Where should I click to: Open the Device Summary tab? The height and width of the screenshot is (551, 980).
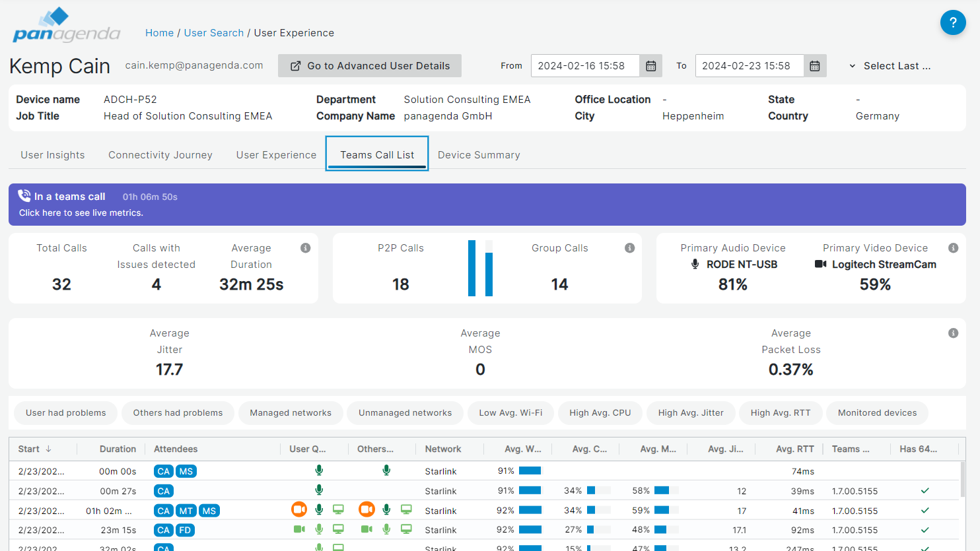click(479, 154)
